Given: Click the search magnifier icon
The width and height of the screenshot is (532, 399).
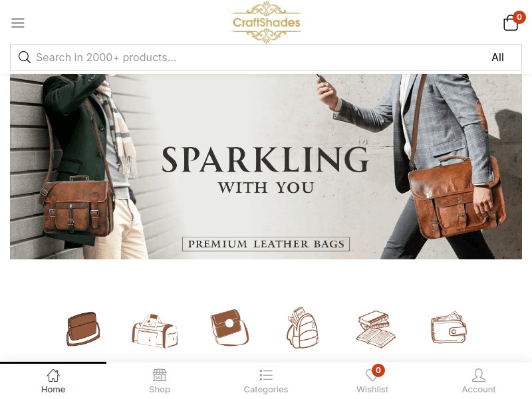Looking at the screenshot, I should pos(25,57).
